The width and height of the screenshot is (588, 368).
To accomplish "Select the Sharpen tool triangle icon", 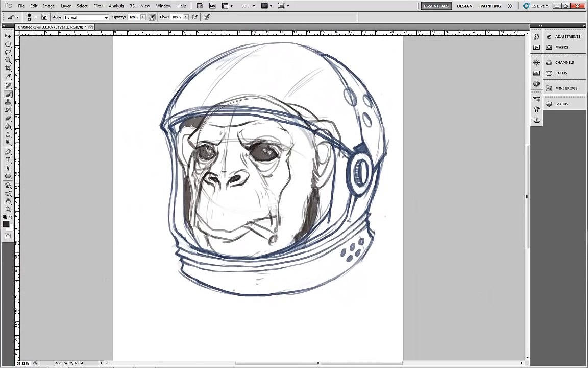I will point(8,134).
